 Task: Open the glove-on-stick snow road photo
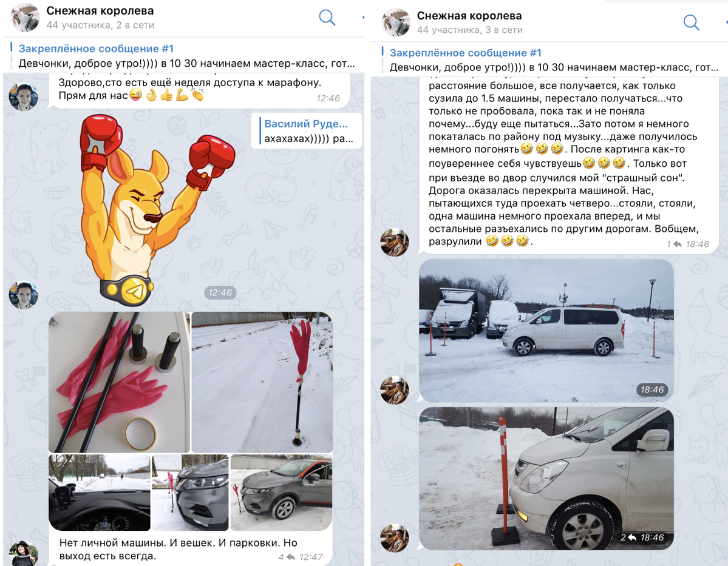click(262, 382)
